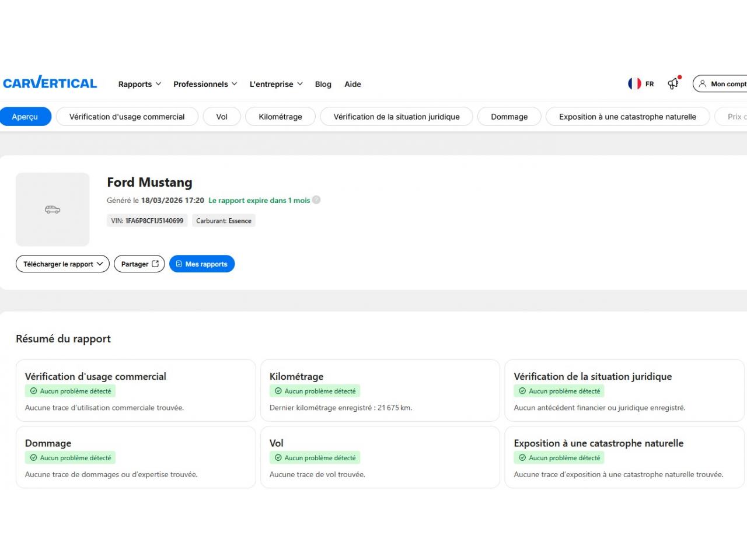Switch to the Vol tab

(x=222, y=117)
